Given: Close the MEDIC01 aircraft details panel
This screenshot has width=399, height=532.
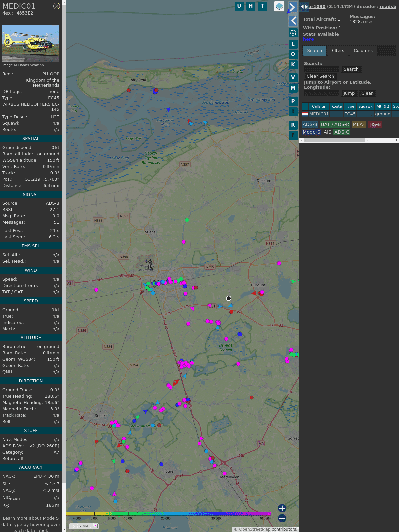Looking at the screenshot, I should tap(57, 6).
